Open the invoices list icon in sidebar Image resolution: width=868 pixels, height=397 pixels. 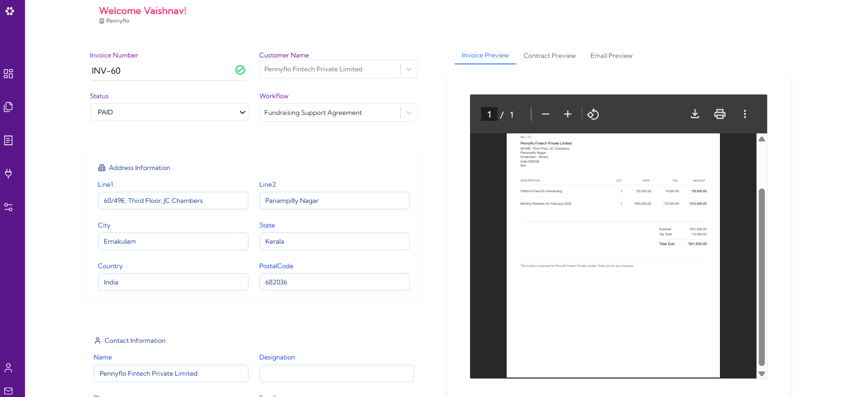(x=8, y=140)
